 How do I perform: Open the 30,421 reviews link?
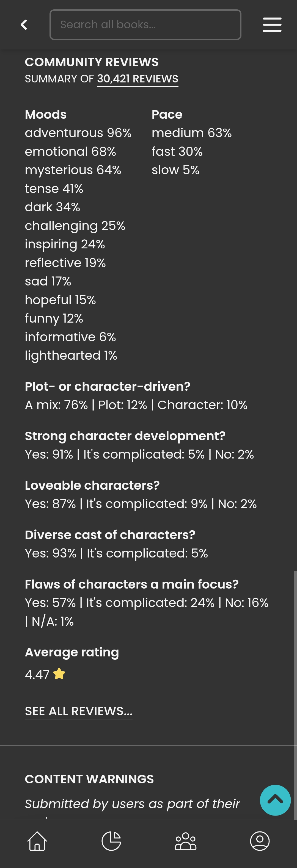[x=137, y=79]
